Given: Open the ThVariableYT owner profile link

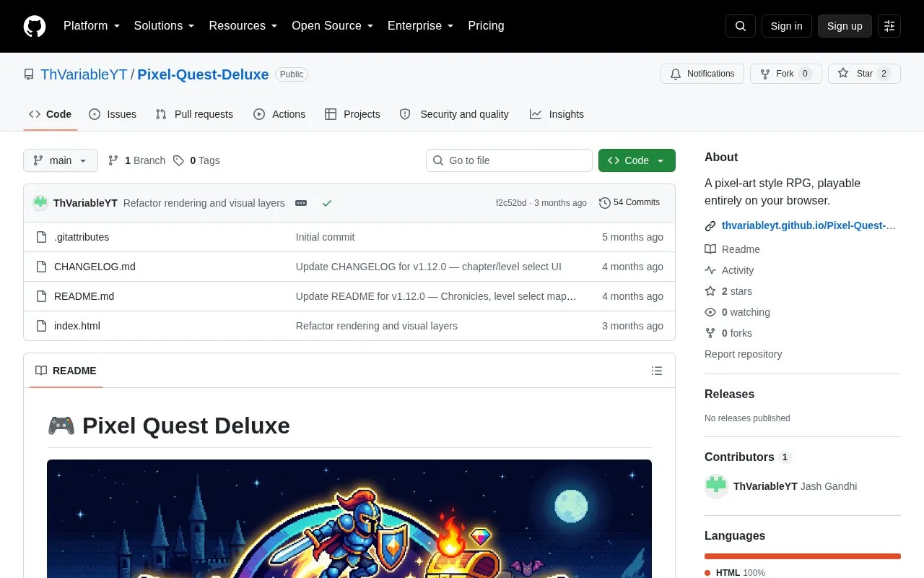Looking at the screenshot, I should (x=84, y=74).
